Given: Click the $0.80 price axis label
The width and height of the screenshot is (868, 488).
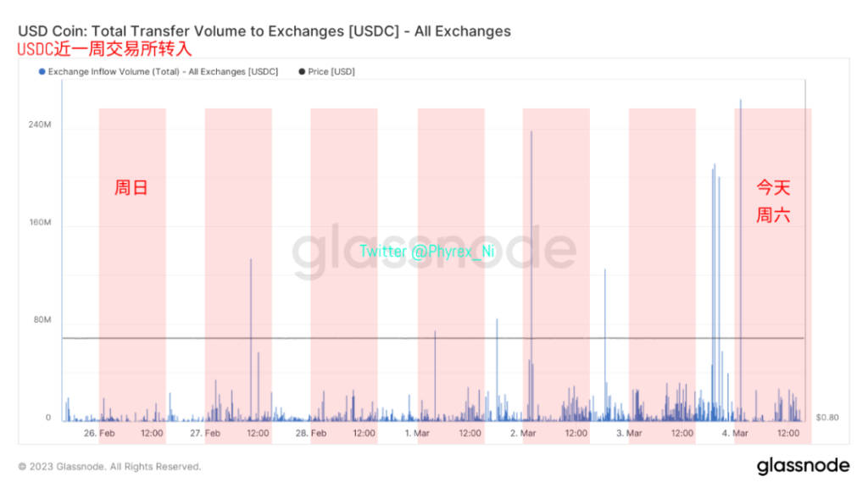Looking at the screenshot, I should [828, 418].
